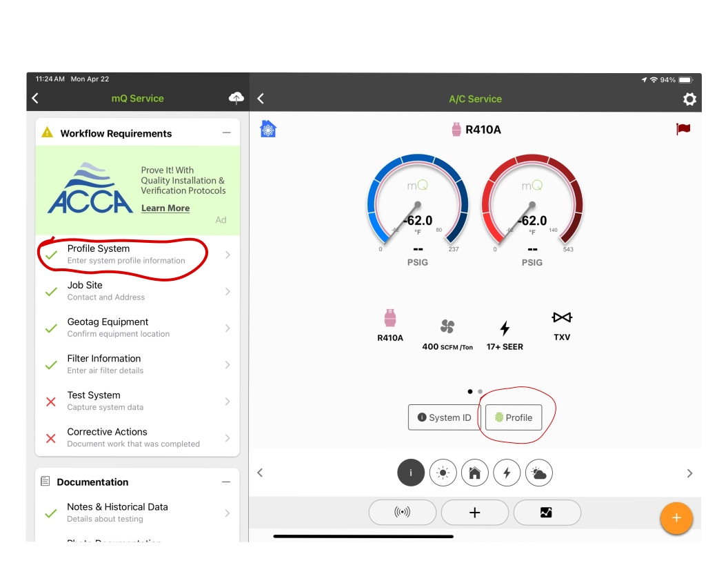The image size is (728, 563).
Task: Tap the Workflow Requirements warning icon
Action: [48, 133]
